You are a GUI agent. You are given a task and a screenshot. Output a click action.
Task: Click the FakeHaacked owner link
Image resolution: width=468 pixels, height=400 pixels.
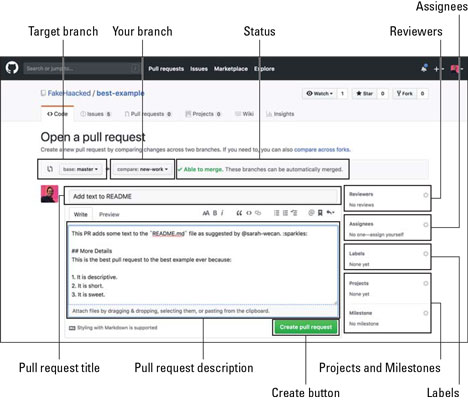[x=69, y=93]
